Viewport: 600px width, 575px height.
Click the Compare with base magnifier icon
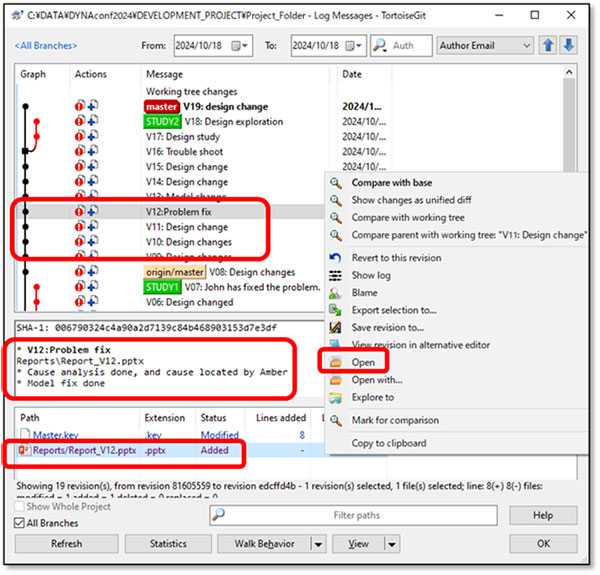click(x=336, y=184)
